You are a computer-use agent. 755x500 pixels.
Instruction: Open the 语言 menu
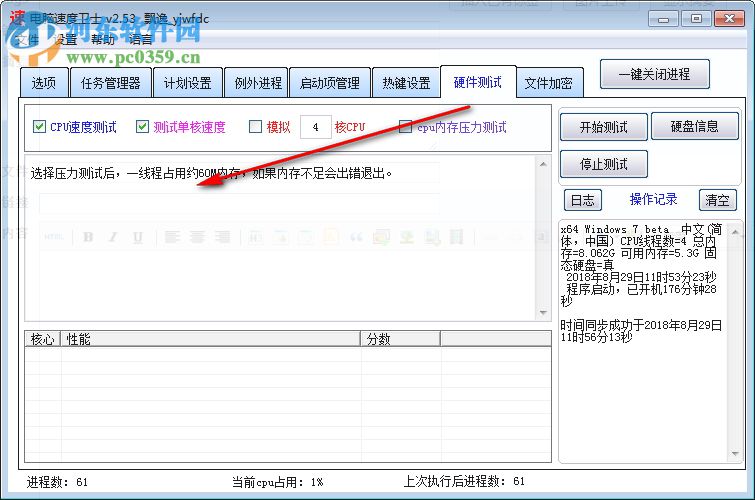pyautogui.click(x=140, y=39)
